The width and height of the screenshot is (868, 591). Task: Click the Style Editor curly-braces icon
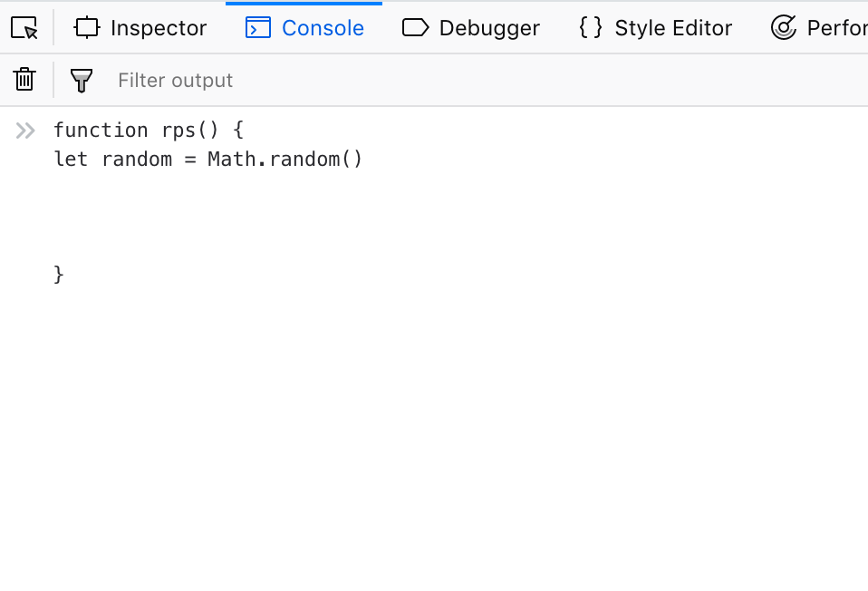(x=590, y=28)
